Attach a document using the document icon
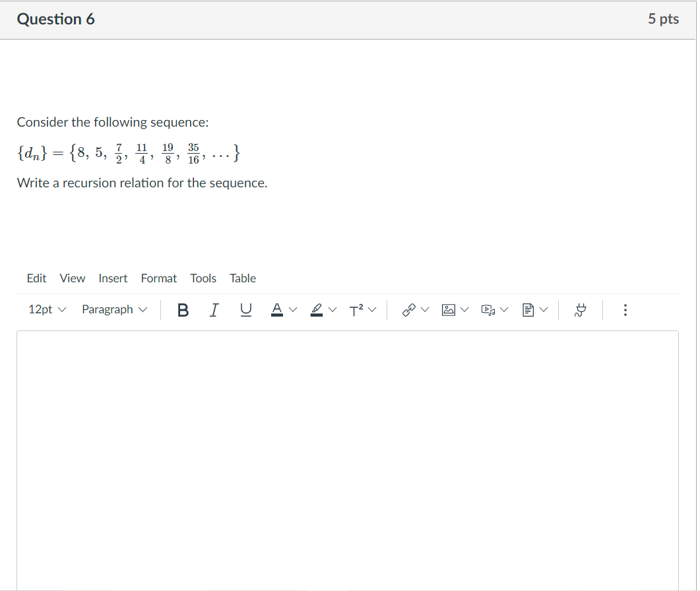This screenshot has height=591, width=700. pos(526,309)
